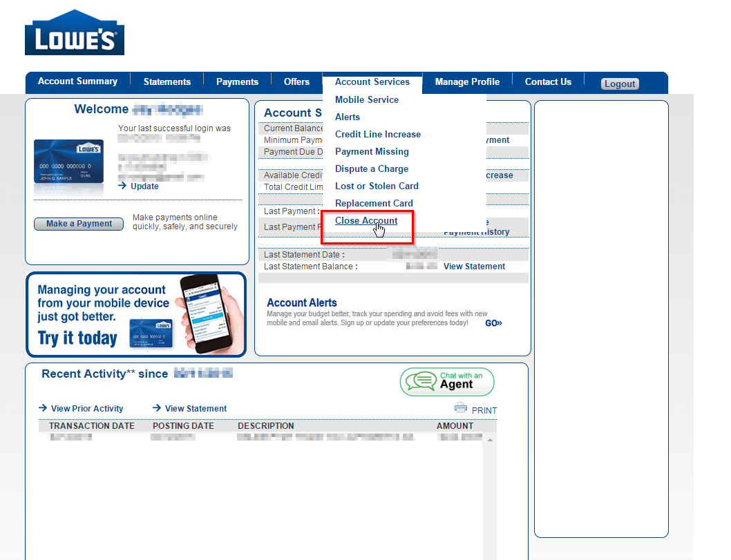Click View Statement in Recent Activity
The width and height of the screenshot is (731, 560).
point(189,408)
